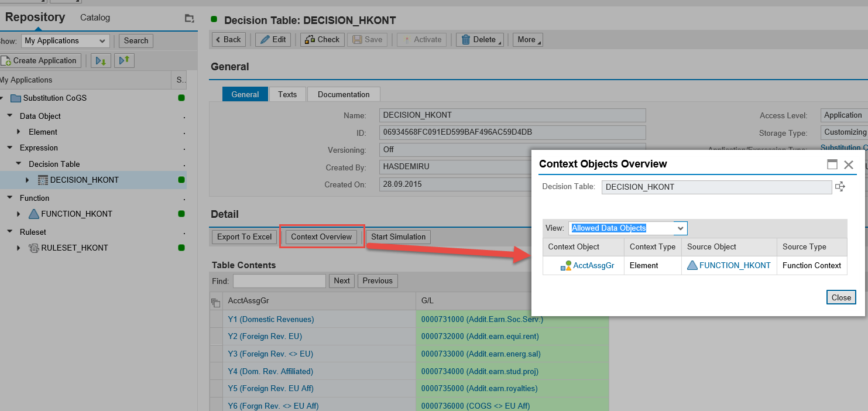Maximize the Context Objects Overview dialog

click(x=832, y=165)
